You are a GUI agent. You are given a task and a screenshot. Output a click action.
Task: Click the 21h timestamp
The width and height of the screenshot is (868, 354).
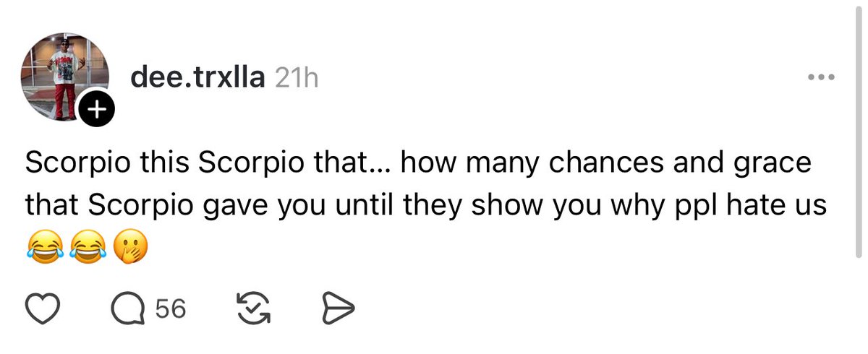(x=297, y=78)
